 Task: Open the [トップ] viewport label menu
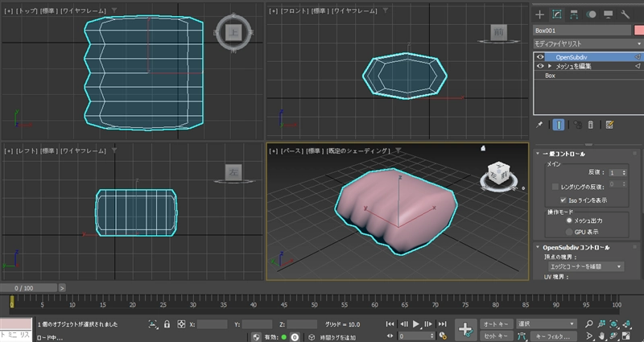27,10
